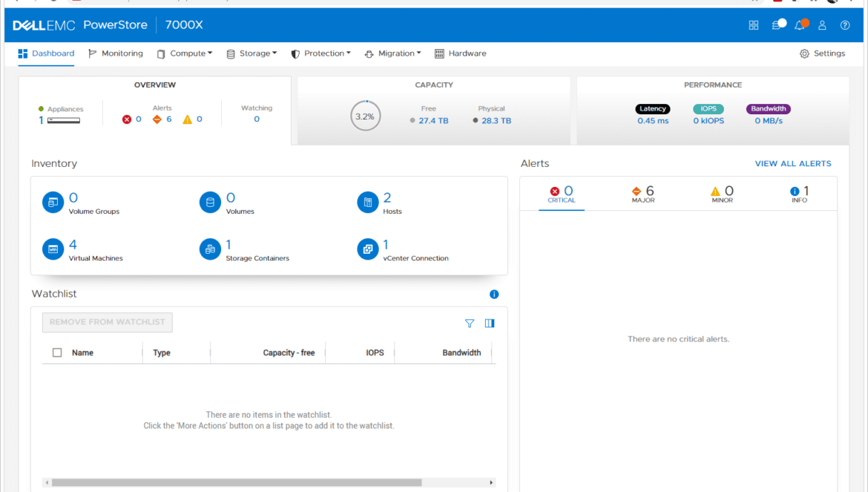The height and width of the screenshot is (492, 868).
Task: Switch to the Minor alerts tab
Action: click(x=723, y=194)
